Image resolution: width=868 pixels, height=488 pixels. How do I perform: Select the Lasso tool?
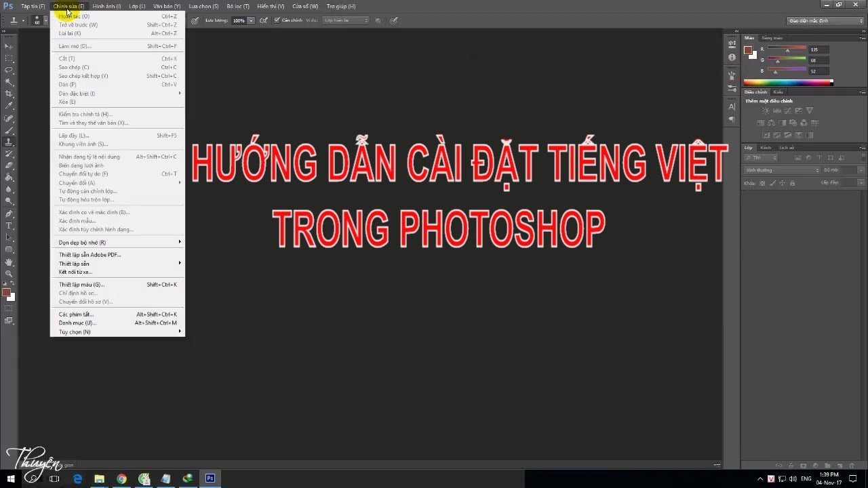click(x=9, y=70)
